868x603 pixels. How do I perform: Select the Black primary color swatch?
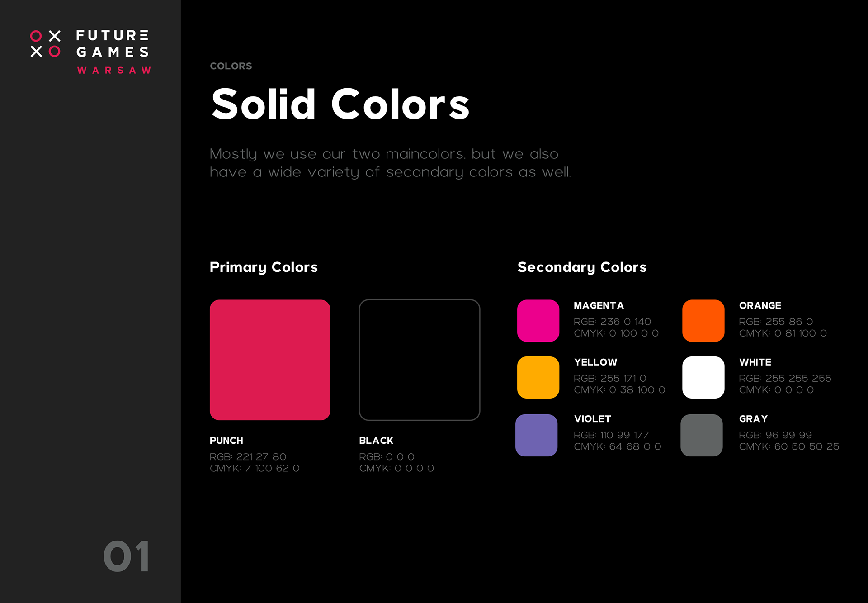(419, 360)
